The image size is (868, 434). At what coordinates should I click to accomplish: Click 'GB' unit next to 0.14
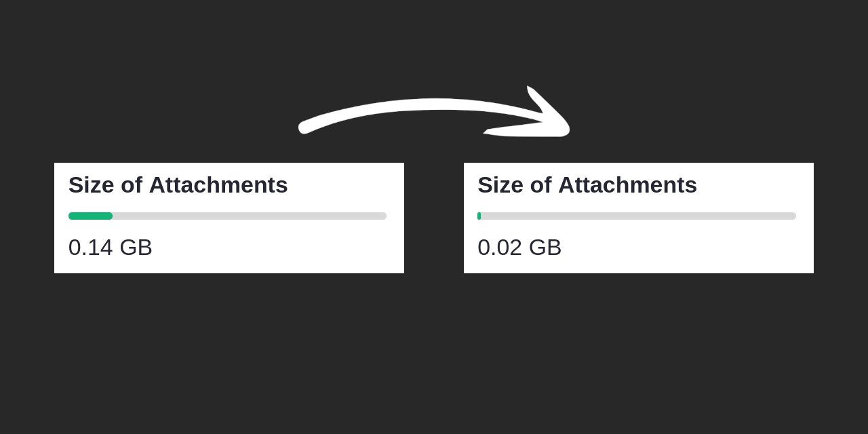pyautogui.click(x=136, y=248)
